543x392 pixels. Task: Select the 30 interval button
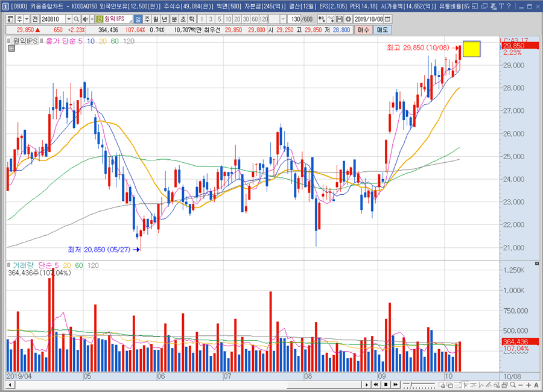(x=246, y=19)
